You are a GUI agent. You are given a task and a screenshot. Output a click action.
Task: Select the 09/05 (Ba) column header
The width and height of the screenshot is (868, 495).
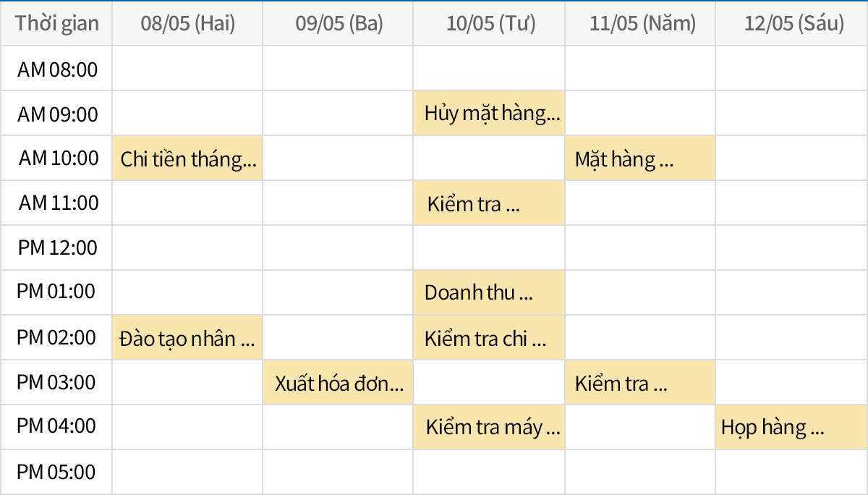coord(339,24)
